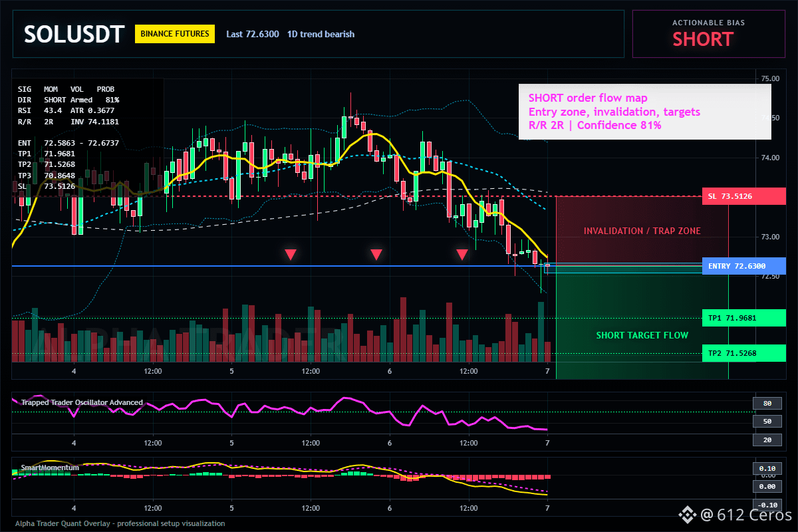Click the INV 74.1181 value in stats table
The image size is (798, 532).
click(94, 122)
